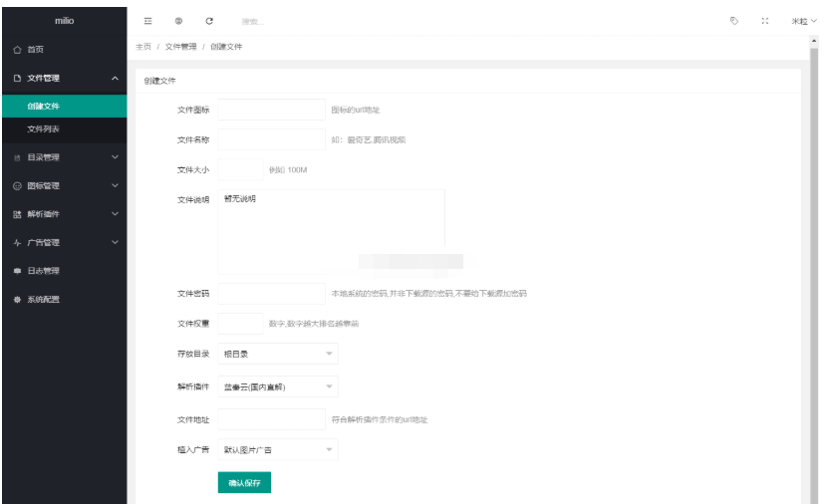Screen dimensions: 825x504
Task: Select 文件列表 in the sidebar submenu
Action: click(64, 128)
